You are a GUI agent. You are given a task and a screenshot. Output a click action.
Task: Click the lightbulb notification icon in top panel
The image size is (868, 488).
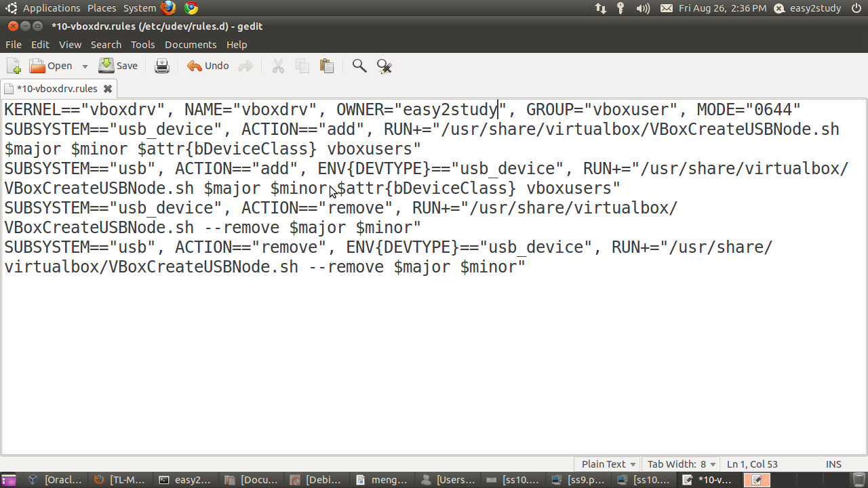(x=620, y=8)
